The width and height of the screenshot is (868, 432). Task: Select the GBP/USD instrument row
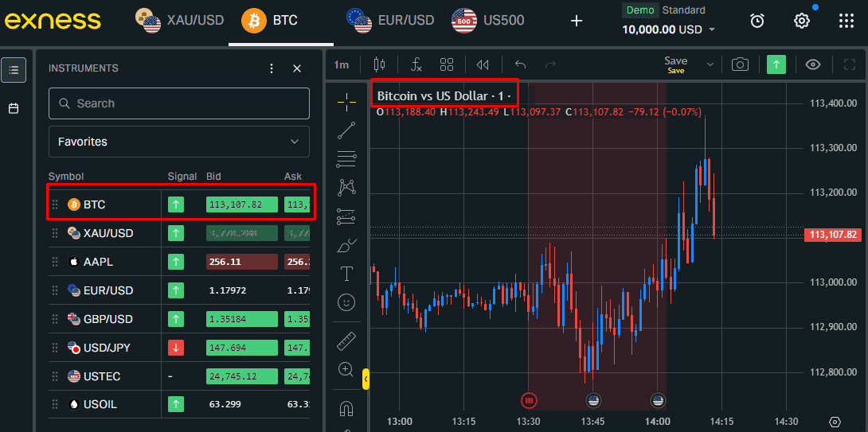(x=179, y=319)
